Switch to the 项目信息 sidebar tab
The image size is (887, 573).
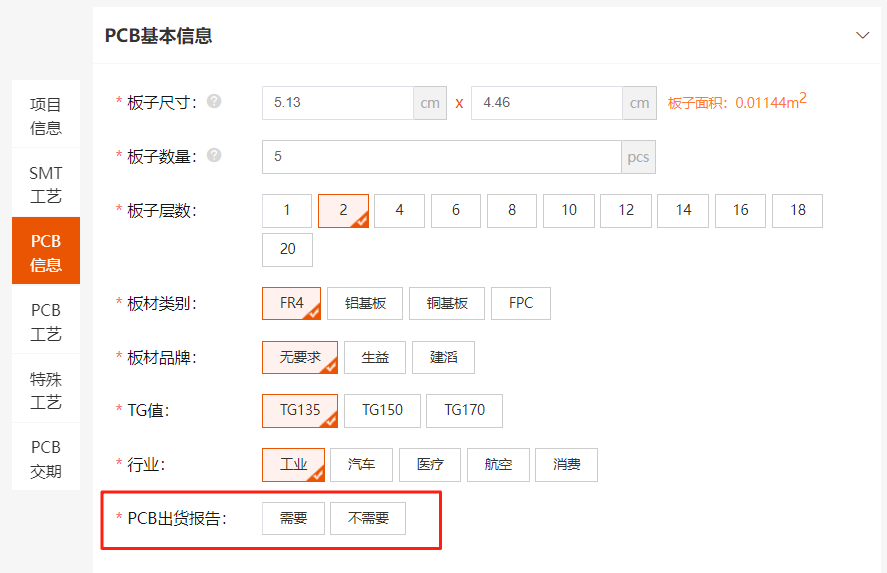point(46,115)
